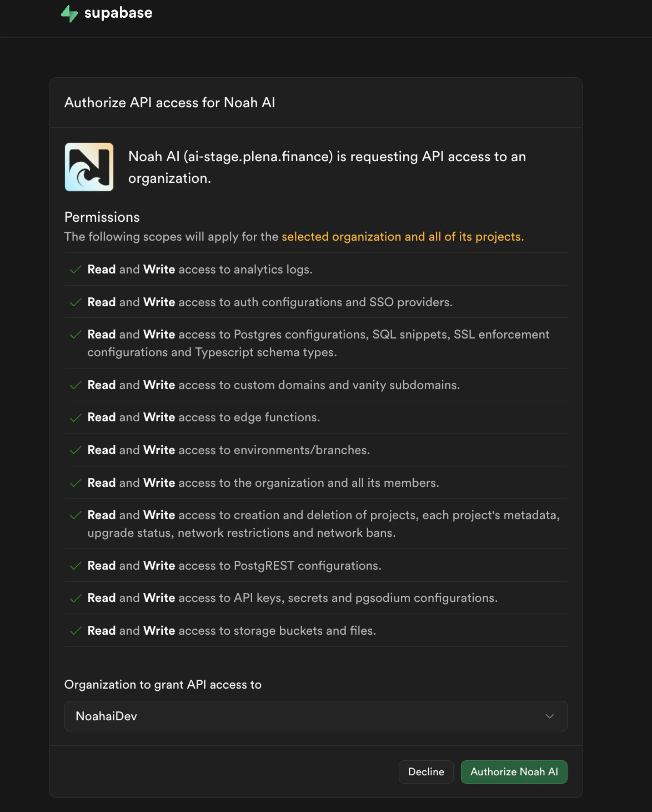The image size is (652, 812).
Task: Click the orange selected organization text
Action: pos(402,236)
